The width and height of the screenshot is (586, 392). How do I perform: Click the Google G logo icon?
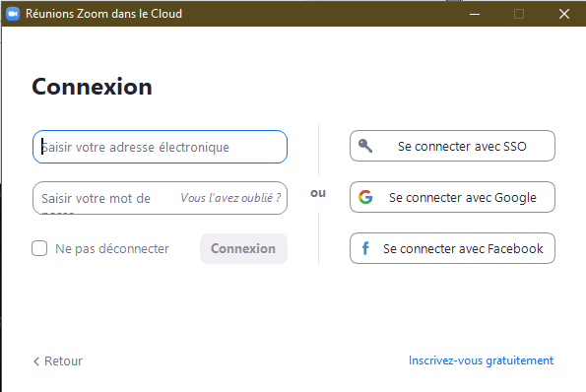coord(365,197)
